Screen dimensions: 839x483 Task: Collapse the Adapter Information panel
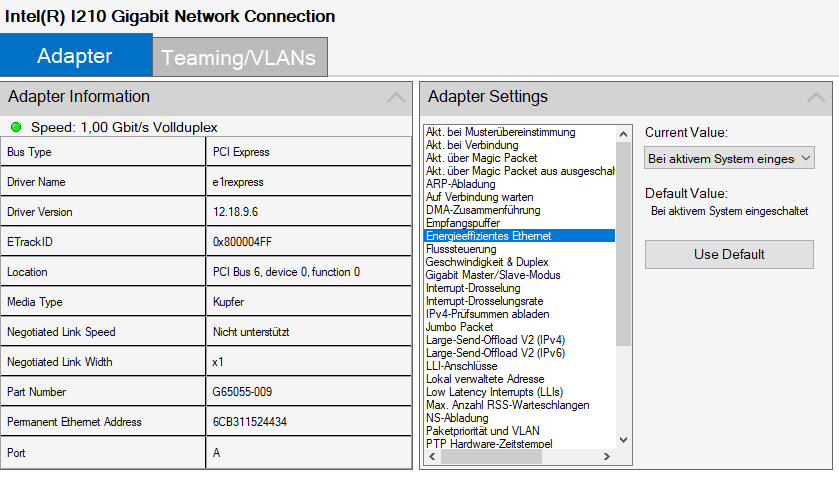[x=396, y=97]
